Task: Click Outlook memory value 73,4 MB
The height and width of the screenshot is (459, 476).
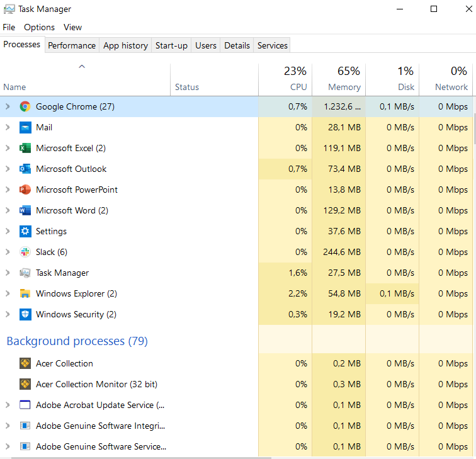Action: (x=344, y=169)
